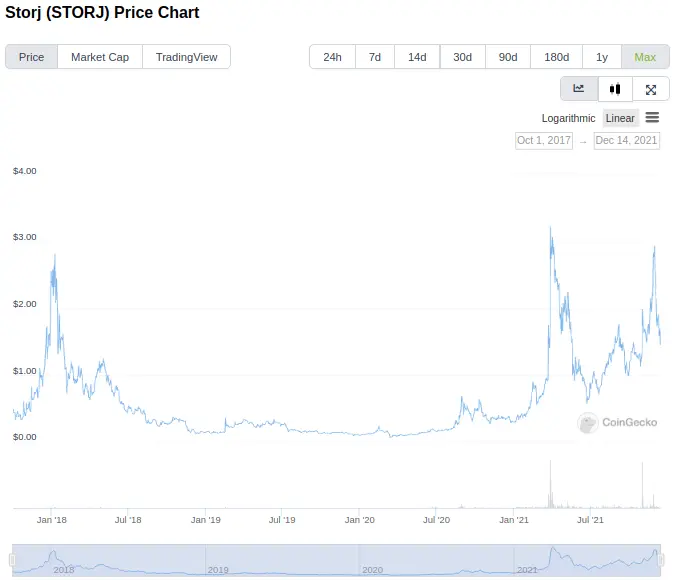Click right handle of range navigator
This screenshot has height=580, width=673.
click(x=661, y=560)
